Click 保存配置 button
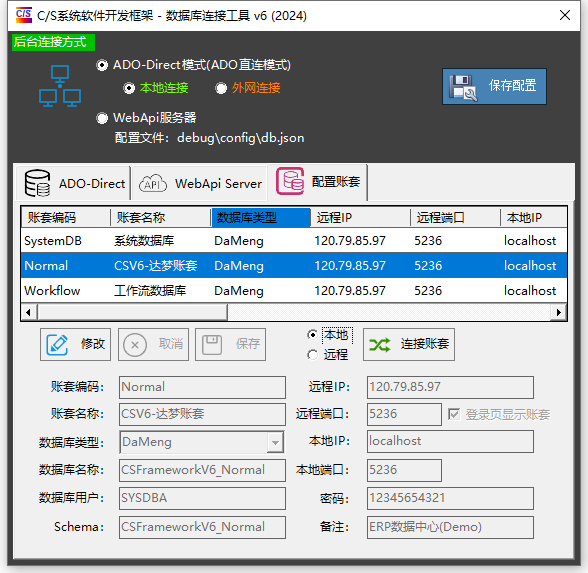 click(x=494, y=87)
